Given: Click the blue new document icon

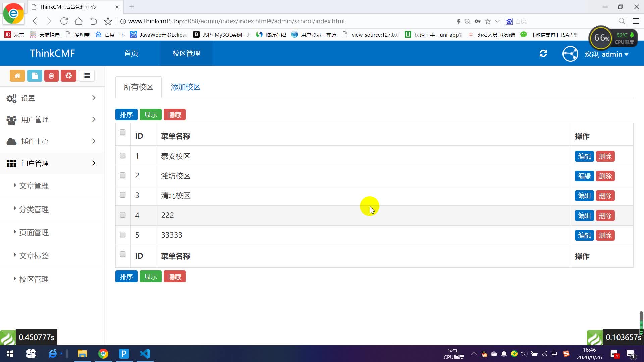Looking at the screenshot, I should click(35, 76).
